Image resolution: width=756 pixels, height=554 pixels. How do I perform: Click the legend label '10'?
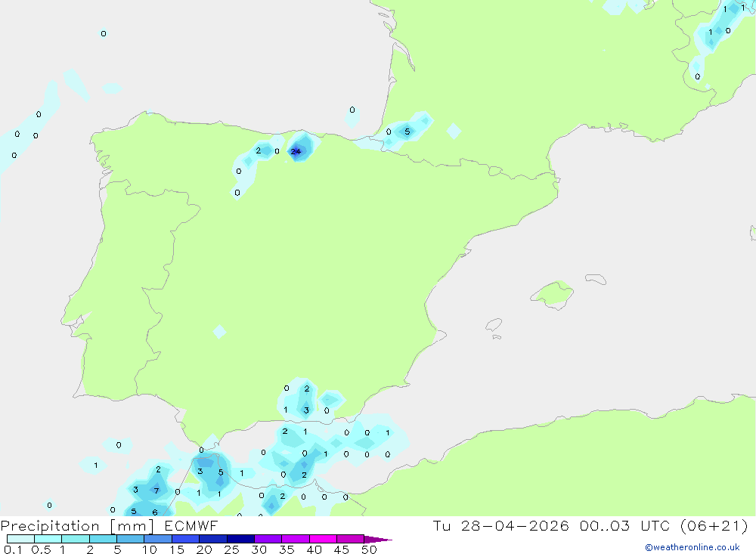pyautogui.click(x=150, y=549)
